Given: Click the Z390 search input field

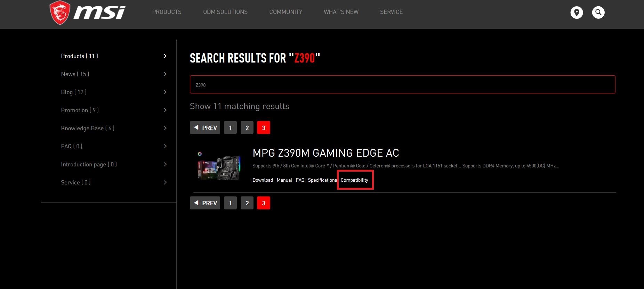Looking at the screenshot, I should pos(402,84).
